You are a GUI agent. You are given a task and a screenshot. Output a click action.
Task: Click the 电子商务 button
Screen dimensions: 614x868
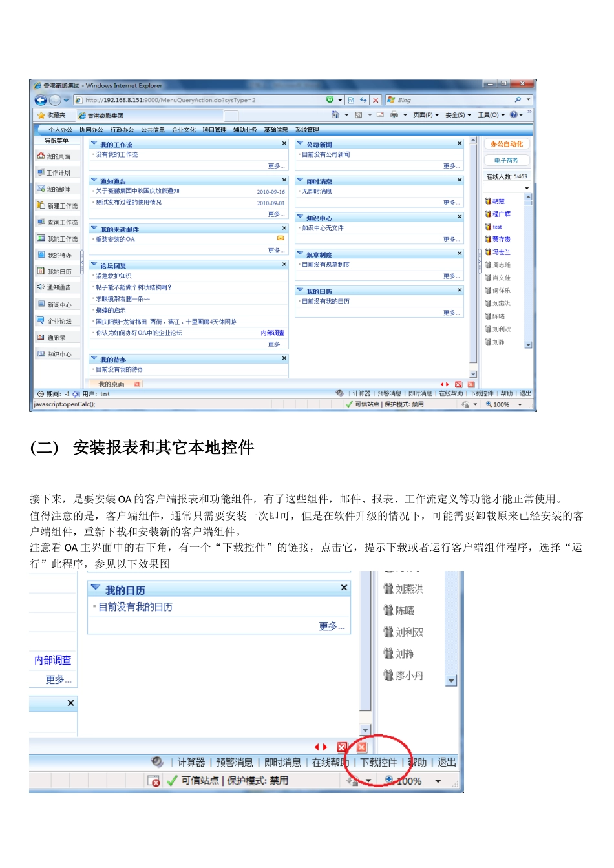click(507, 160)
